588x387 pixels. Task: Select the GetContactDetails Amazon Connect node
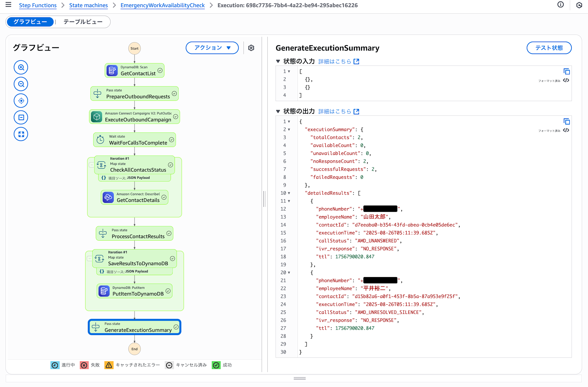tap(134, 197)
